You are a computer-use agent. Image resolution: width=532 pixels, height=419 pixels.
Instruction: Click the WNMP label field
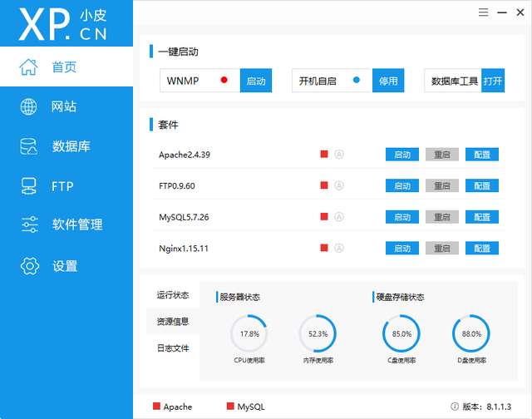point(199,81)
